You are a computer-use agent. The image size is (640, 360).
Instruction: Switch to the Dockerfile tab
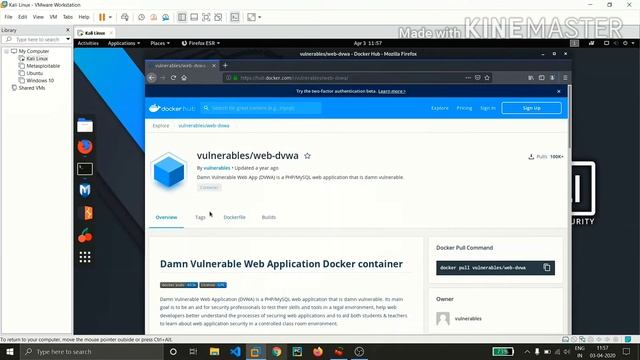point(234,218)
